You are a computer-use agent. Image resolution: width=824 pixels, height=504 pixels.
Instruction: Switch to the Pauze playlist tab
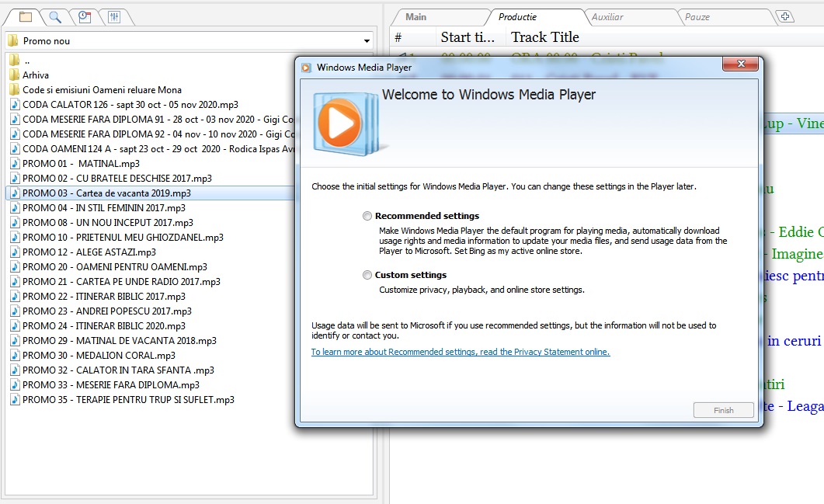click(697, 17)
